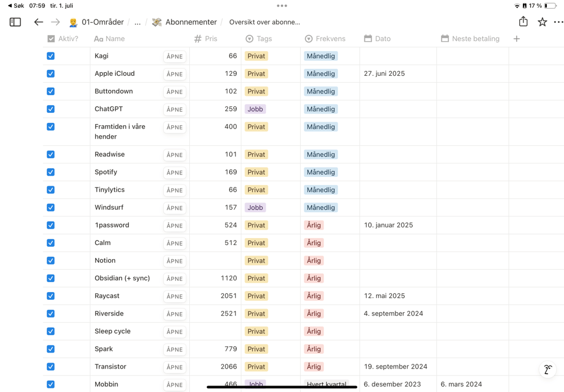Toggle the Aktiv checkbox for Raycast
The height and width of the screenshot is (392, 564).
[51, 296]
